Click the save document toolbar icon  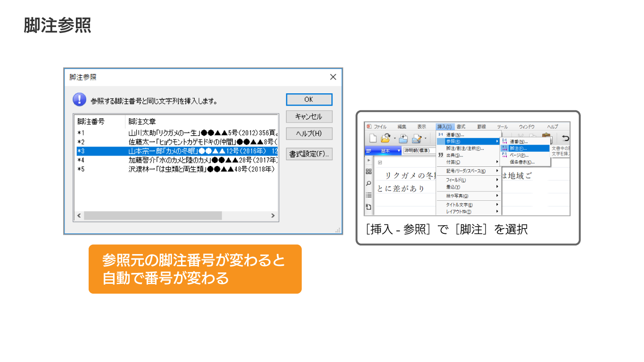coord(404,138)
